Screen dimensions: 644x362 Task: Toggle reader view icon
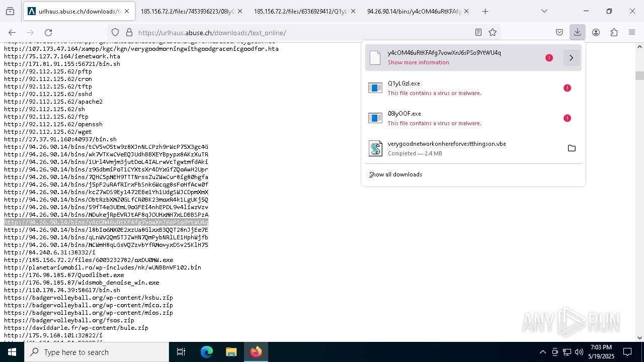tap(478, 33)
